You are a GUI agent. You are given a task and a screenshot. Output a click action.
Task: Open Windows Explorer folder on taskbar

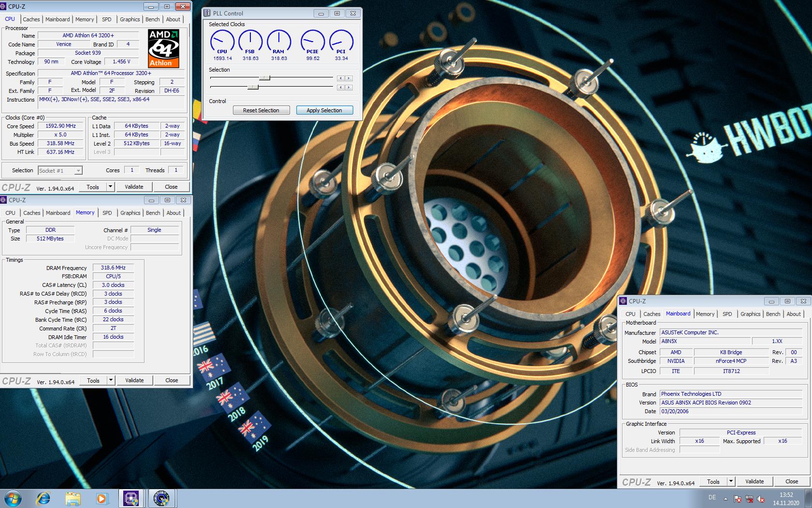pyautogui.click(x=73, y=498)
